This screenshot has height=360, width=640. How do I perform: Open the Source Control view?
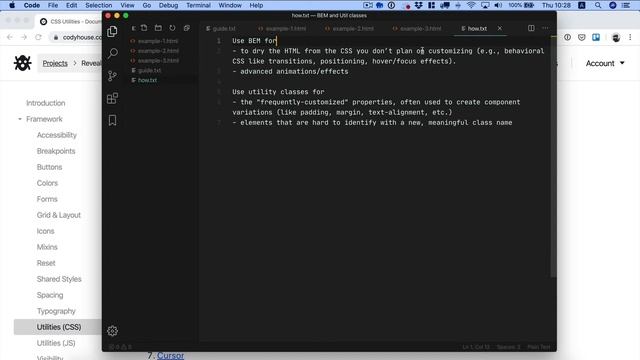(112, 76)
